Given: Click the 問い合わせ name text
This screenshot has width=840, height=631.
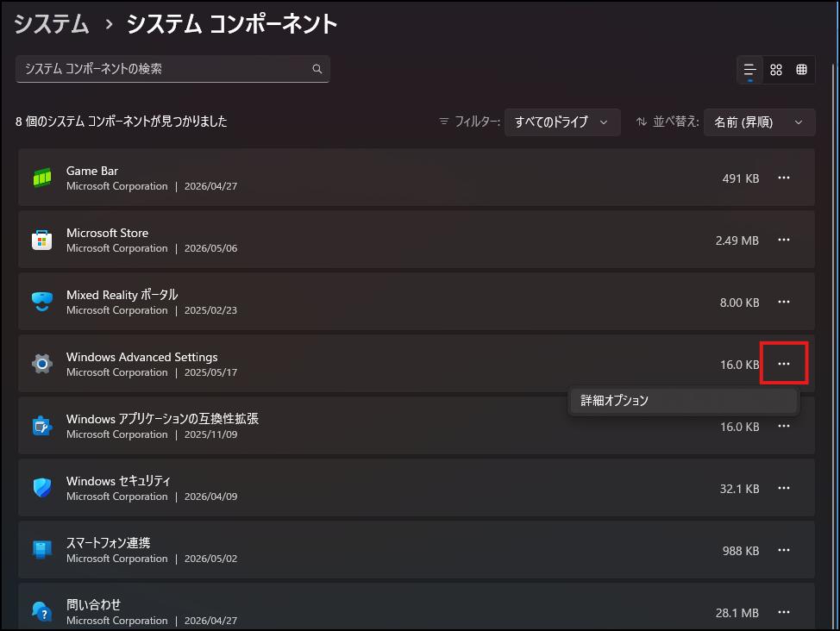Looking at the screenshot, I should 94,605.
